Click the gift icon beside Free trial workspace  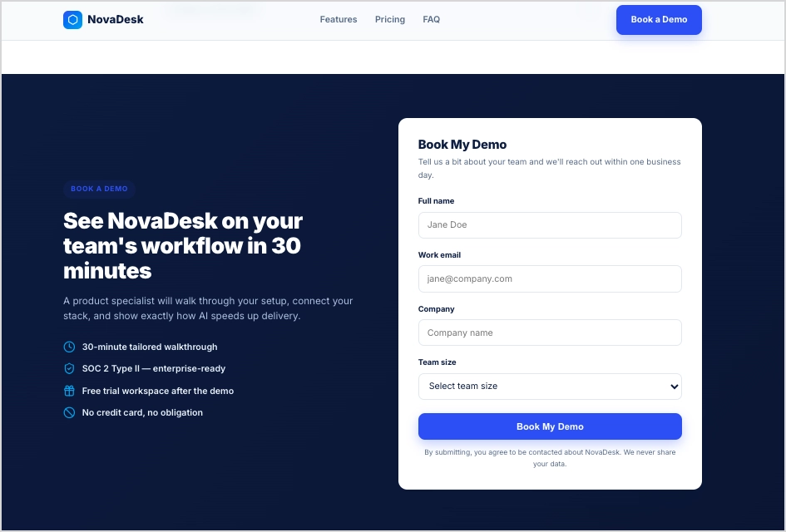point(69,391)
